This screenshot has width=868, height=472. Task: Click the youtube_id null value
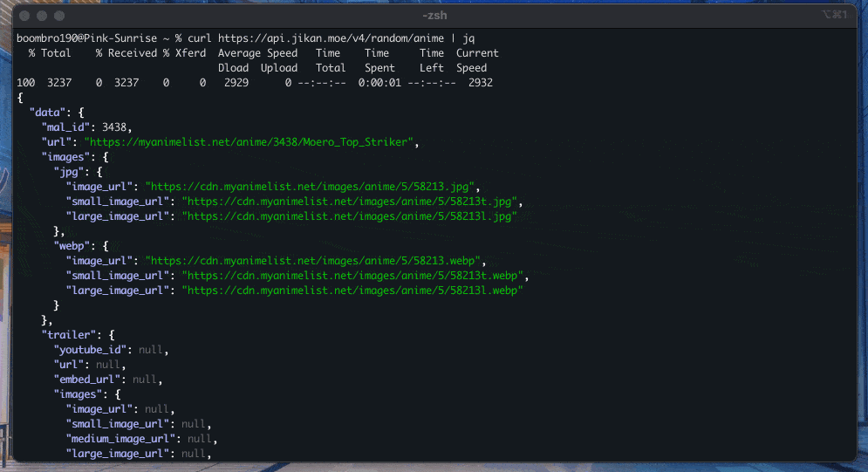[150, 350]
